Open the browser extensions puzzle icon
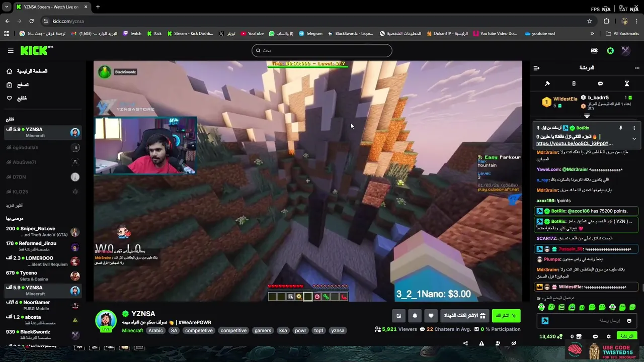The image size is (644, 362). [x=606, y=21]
